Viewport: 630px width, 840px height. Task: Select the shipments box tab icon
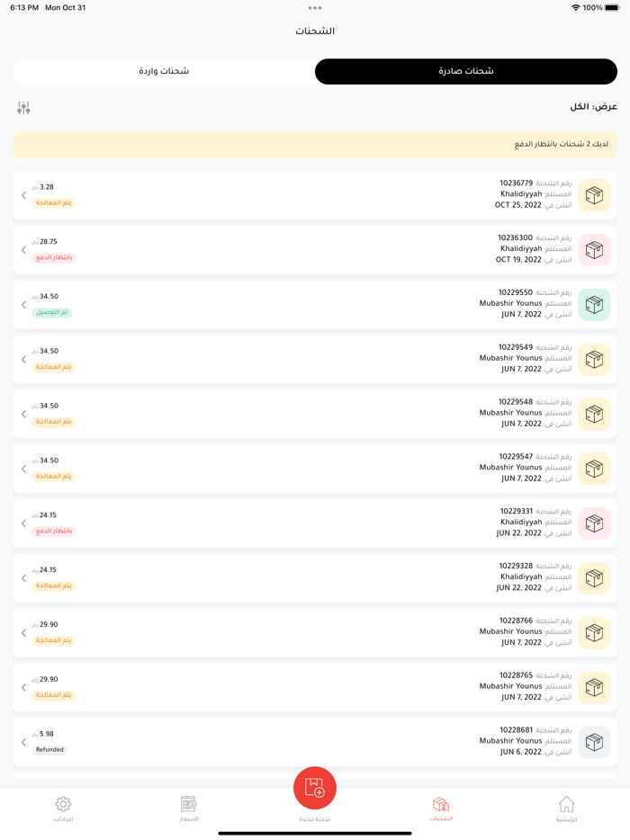point(440,804)
